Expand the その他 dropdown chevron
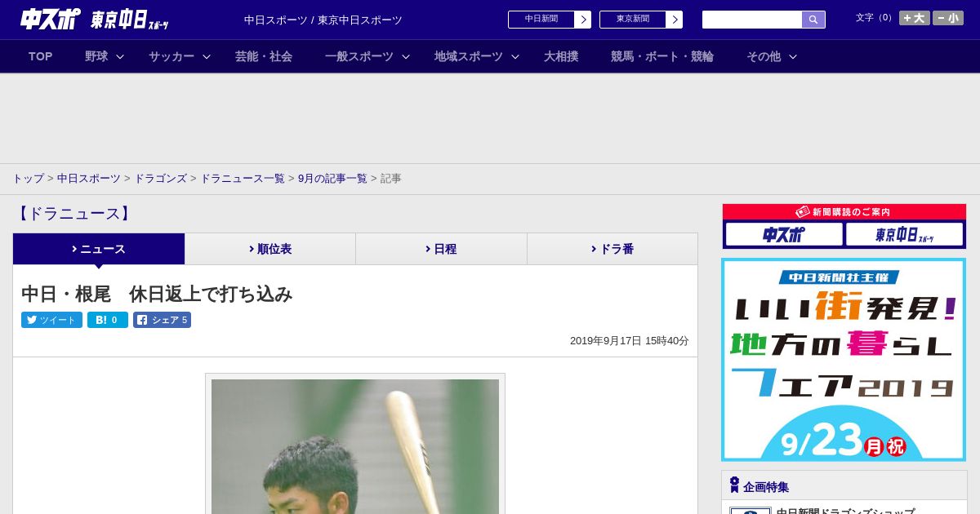Image resolution: width=980 pixels, height=514 pixels. [793, 56]
